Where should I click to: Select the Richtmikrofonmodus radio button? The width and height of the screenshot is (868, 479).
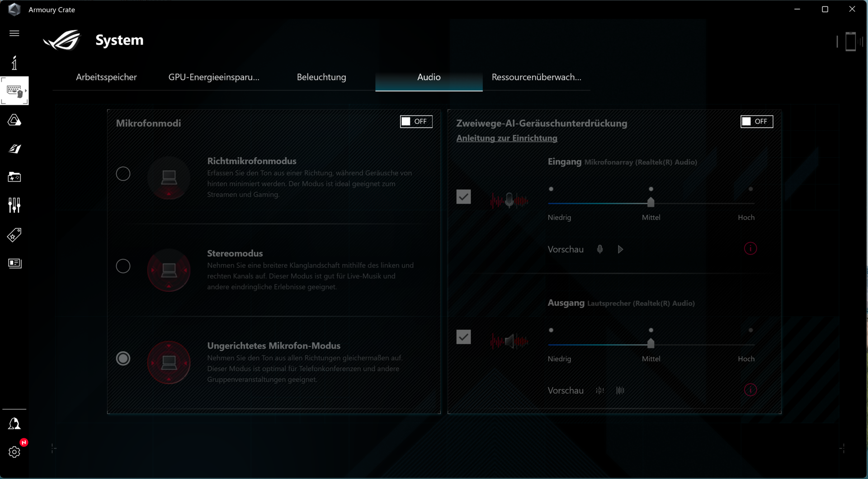pyautogui.click(x=123, y=174)
